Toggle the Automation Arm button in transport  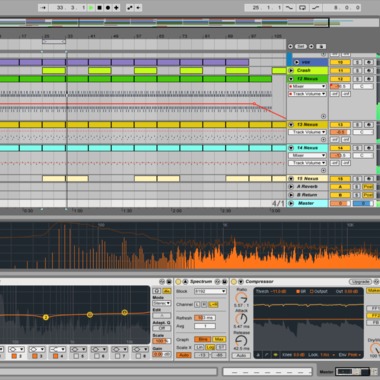130,8
